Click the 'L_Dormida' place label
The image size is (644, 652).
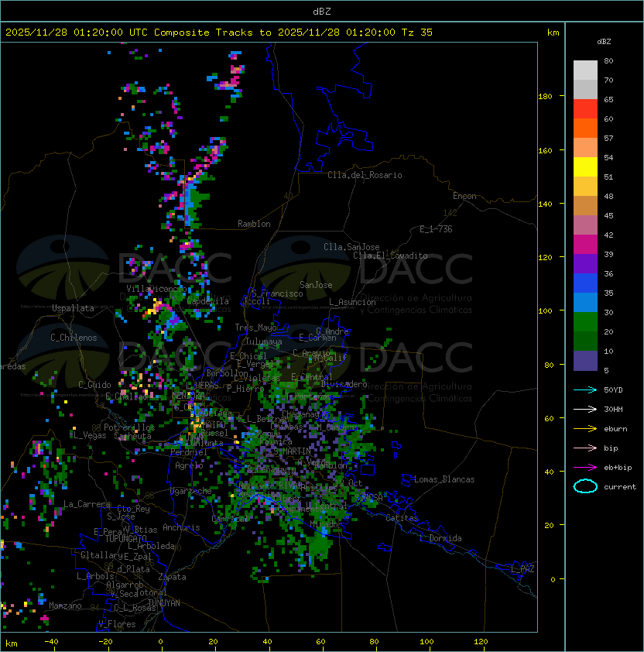[x=440, y=538]
